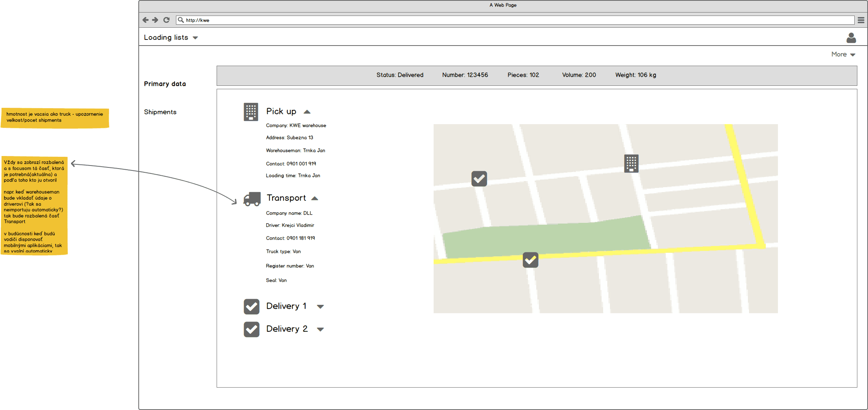Click the search icon in the address bar
Viewport: 868px width, 410px height.
(181, 20)
